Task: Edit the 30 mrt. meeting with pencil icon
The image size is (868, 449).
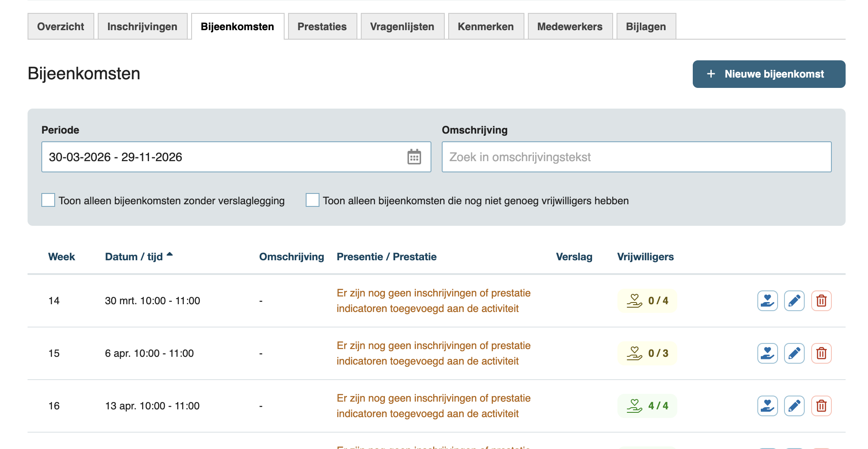Action: [794, 301]
